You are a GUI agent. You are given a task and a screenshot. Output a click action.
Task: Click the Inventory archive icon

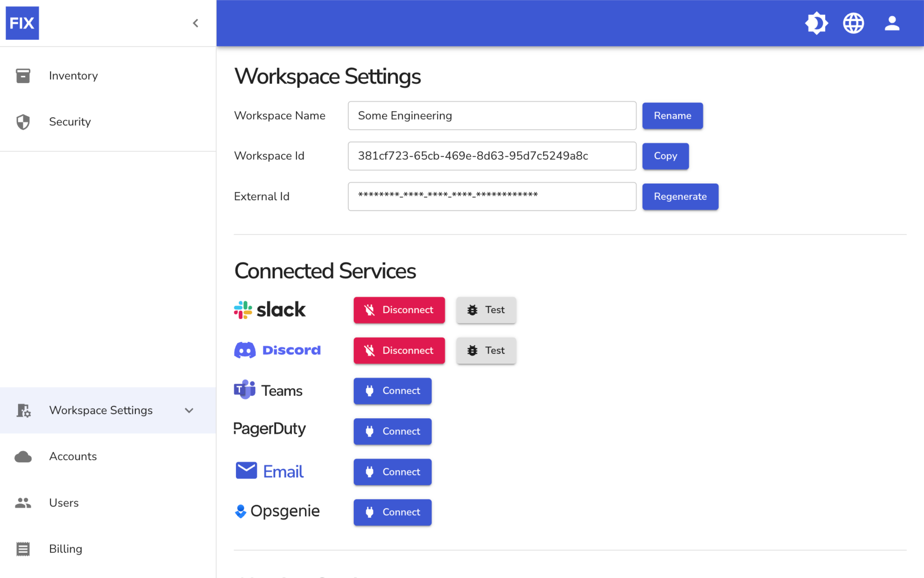pyautogui.click(x=23, y=76)
